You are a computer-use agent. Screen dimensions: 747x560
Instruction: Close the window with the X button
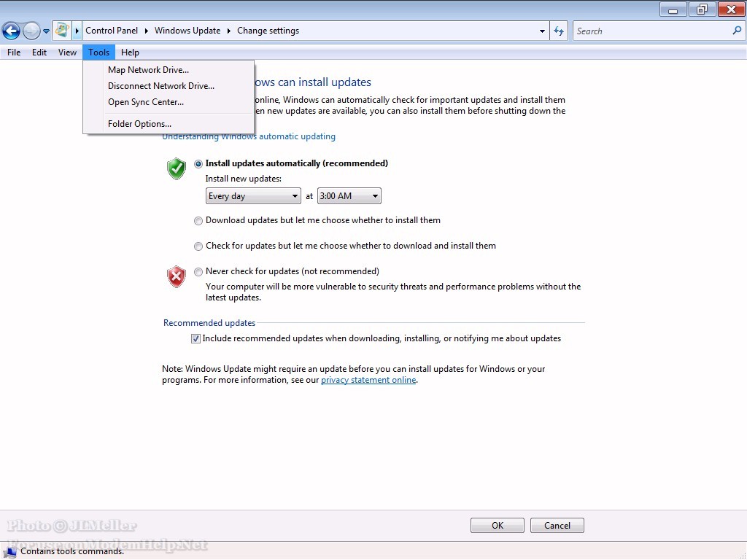coord(731,9)
